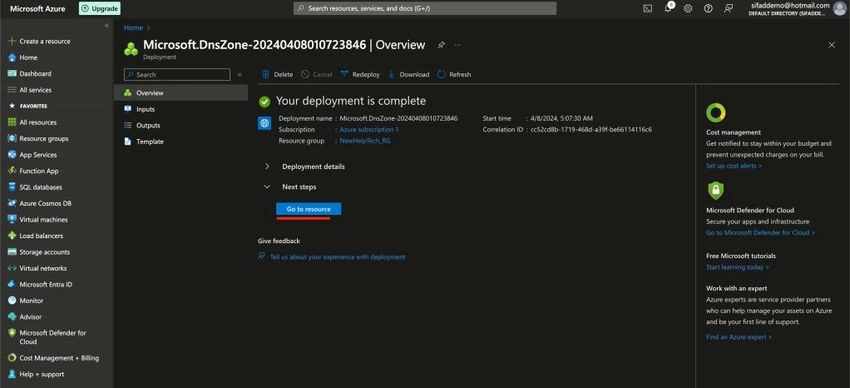The image size is (850, 388).
Task: Click the Defender for Cloud shield icon
Action: 716,190
